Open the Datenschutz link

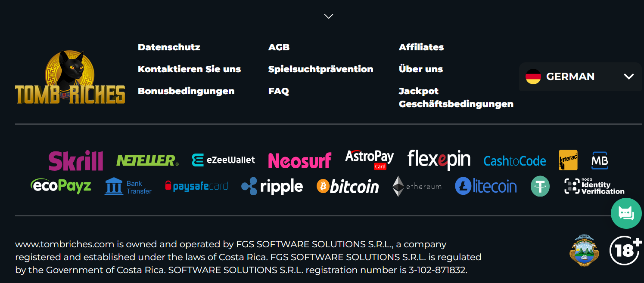point(169,47)
